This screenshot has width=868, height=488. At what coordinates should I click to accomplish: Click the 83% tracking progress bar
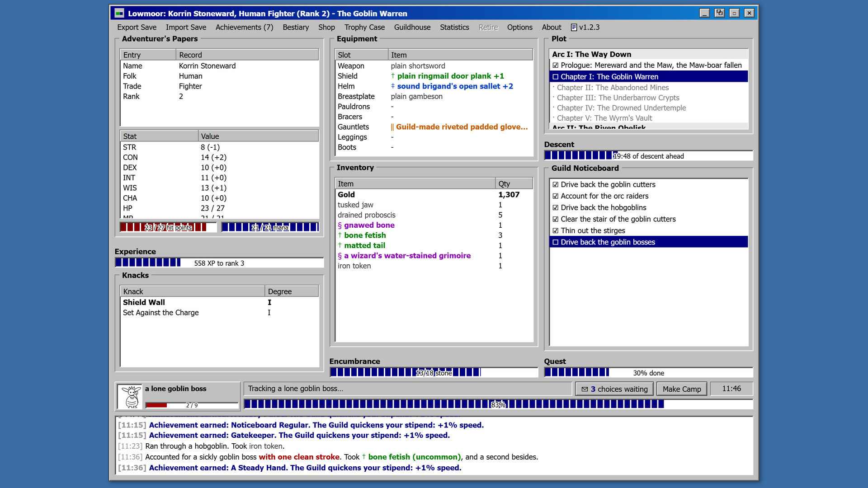(498, 404)
